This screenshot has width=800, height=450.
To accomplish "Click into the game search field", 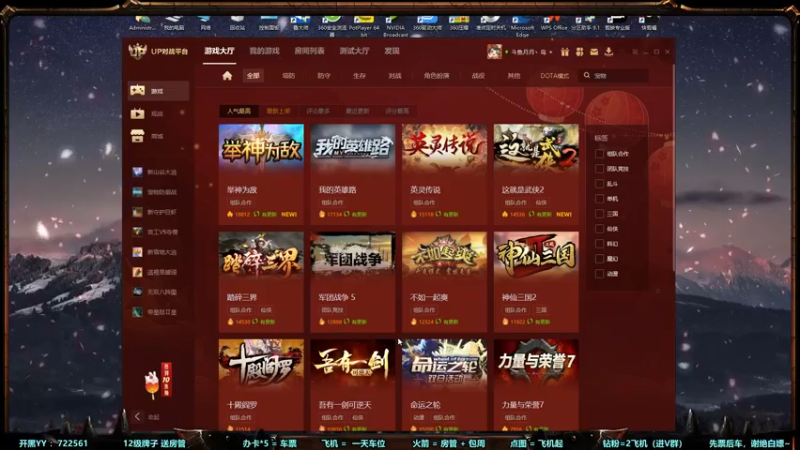I will pos(614,76).
